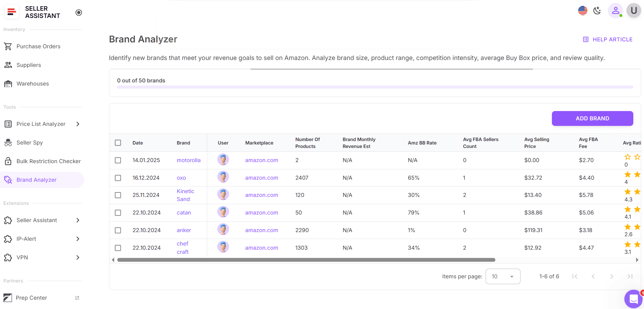
Task: Check the select-all header checkbox
Action: coord(118,143)
